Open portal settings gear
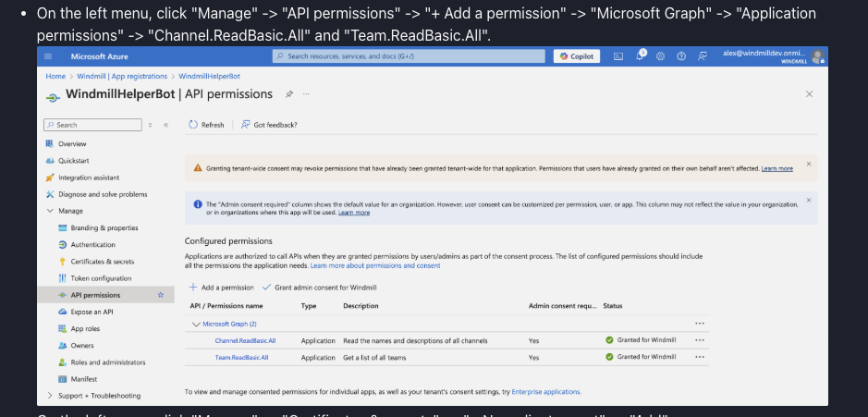This screenshot has width=868, height=417. (x=661, y=56)
